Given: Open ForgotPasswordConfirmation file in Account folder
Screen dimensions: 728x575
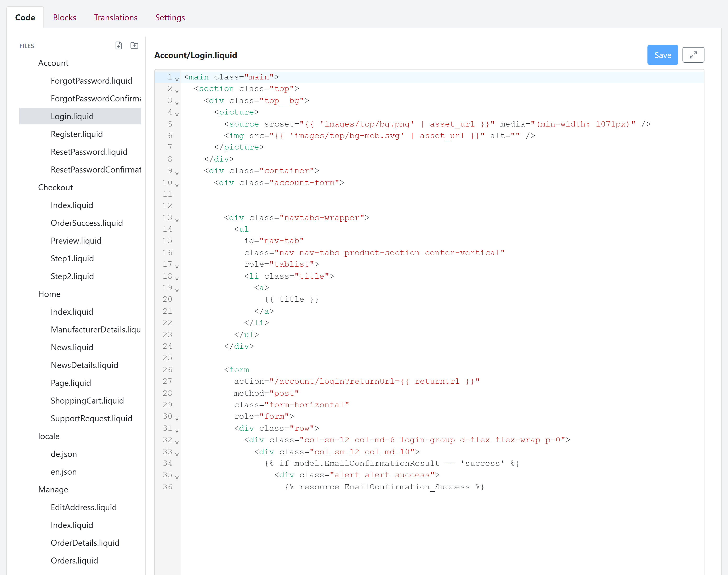Looking at the screenshot, I should pos(96,99).
